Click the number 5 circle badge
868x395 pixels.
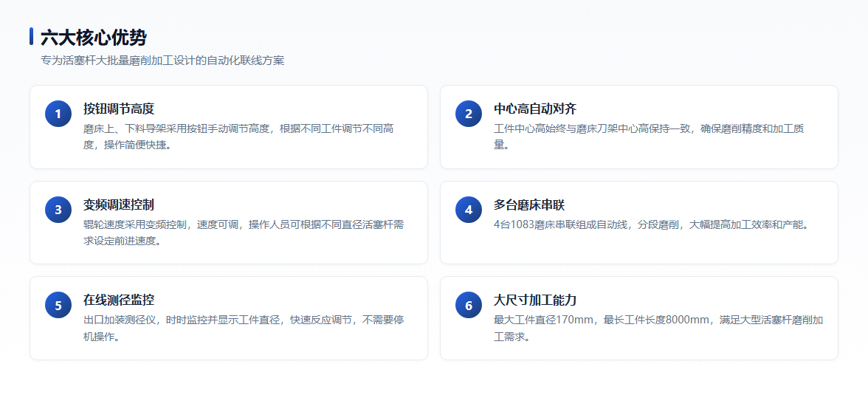pyautogui.click(x=58, y=305)
